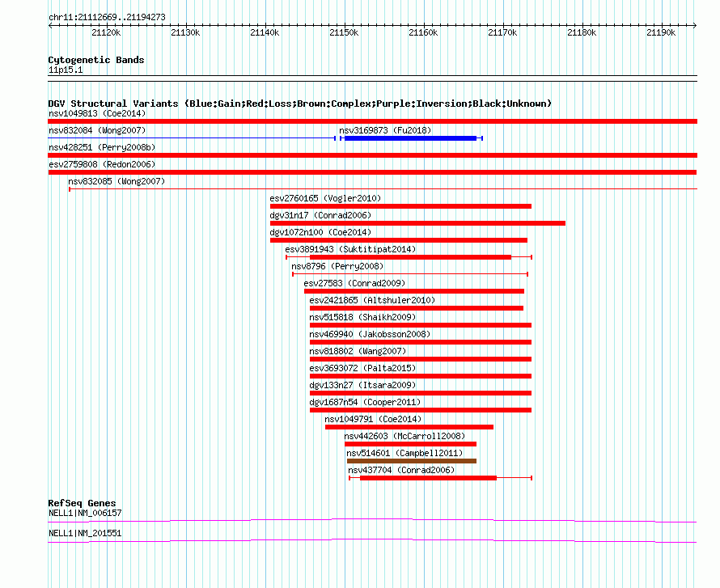Click the thick red bar of nsv437704

(x=429, y=478)
